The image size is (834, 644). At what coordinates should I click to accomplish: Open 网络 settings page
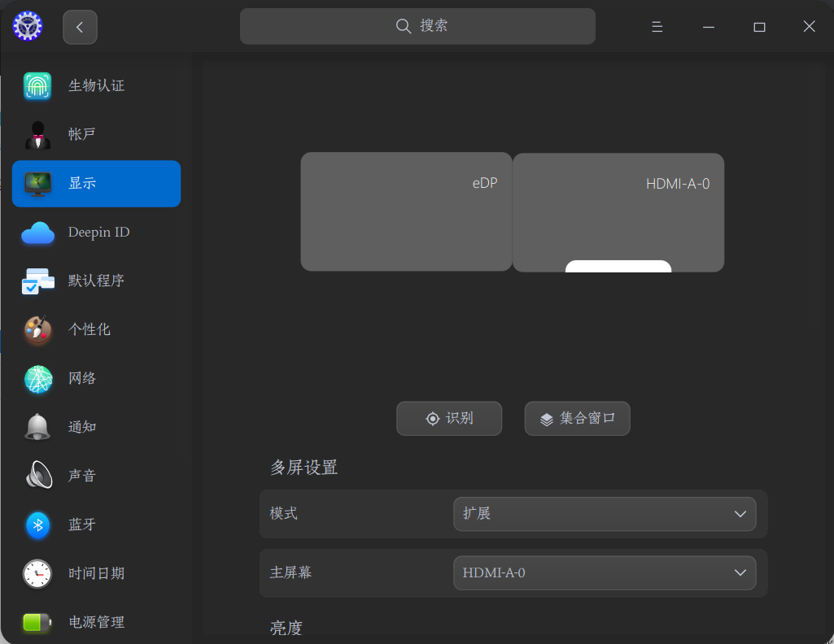[x=96, y=378]
